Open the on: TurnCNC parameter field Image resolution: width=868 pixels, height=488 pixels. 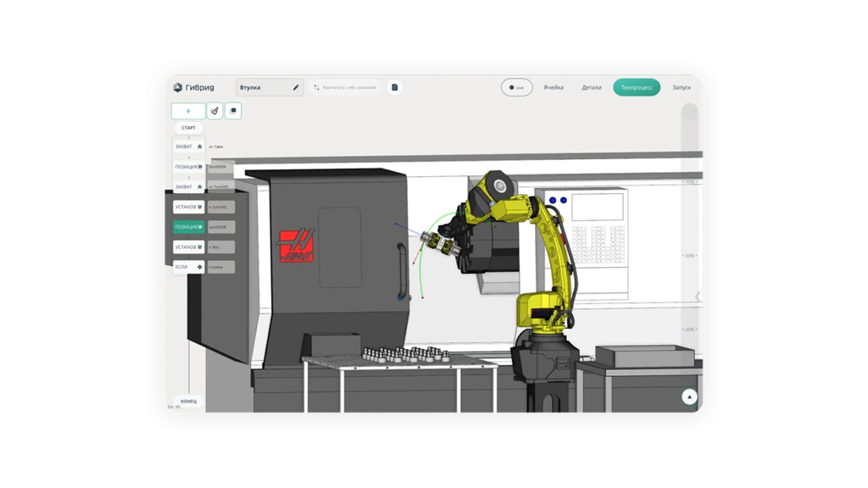tap(221, 187)
